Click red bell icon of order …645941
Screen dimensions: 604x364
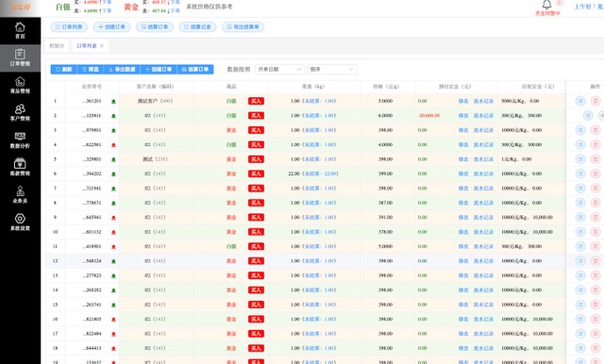pos(113,218)
